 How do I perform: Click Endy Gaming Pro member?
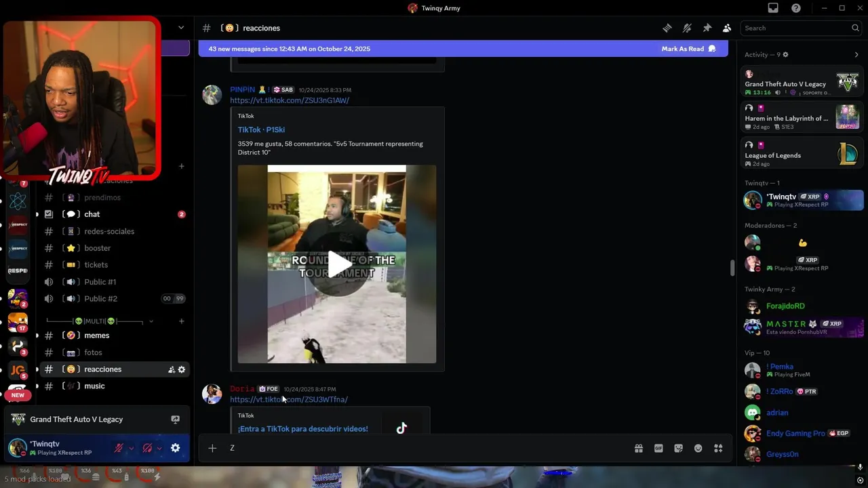point(802,433)
